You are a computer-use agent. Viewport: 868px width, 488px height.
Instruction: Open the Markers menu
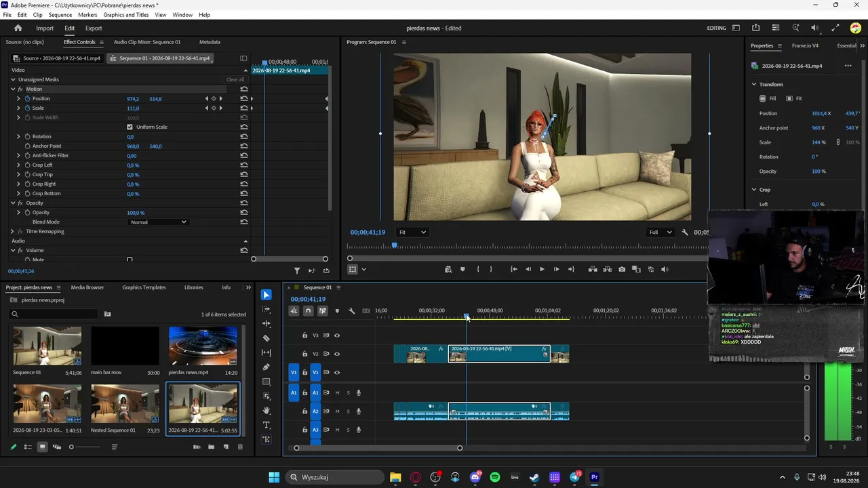[87, 15]
